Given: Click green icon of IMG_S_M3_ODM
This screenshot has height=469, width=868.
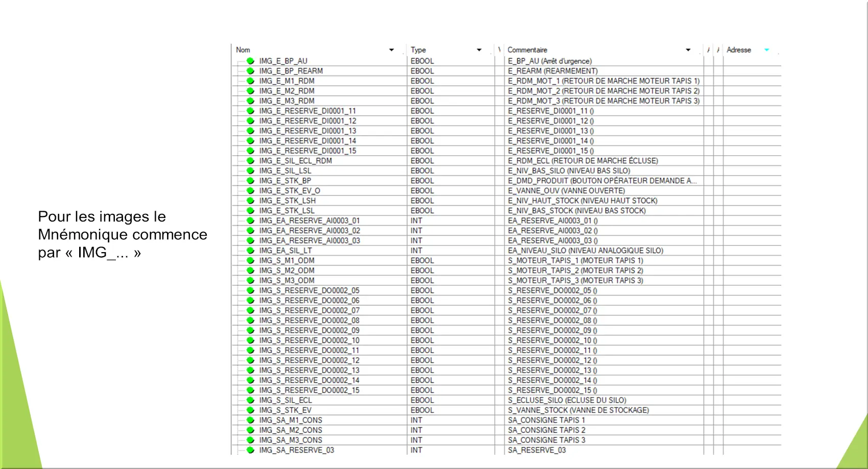Looking at the screenshot, I should (x=250, y=280).
